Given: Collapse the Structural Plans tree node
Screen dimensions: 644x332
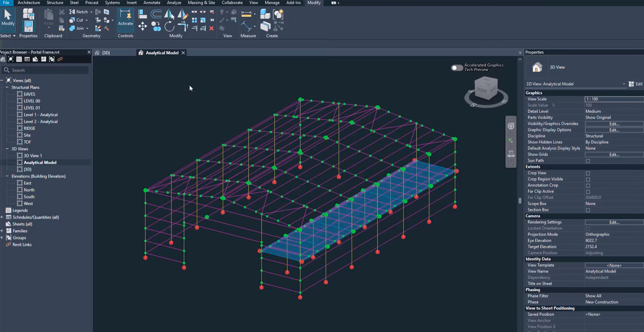Looking at the screenshot, I should tap(7, 87).
